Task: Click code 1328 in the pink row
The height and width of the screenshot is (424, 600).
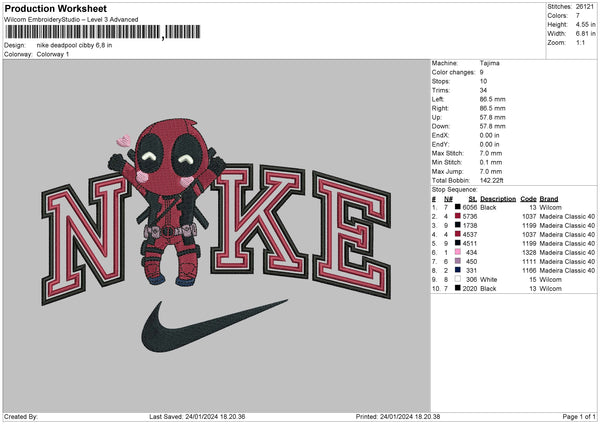Action: tap(529, 252)
